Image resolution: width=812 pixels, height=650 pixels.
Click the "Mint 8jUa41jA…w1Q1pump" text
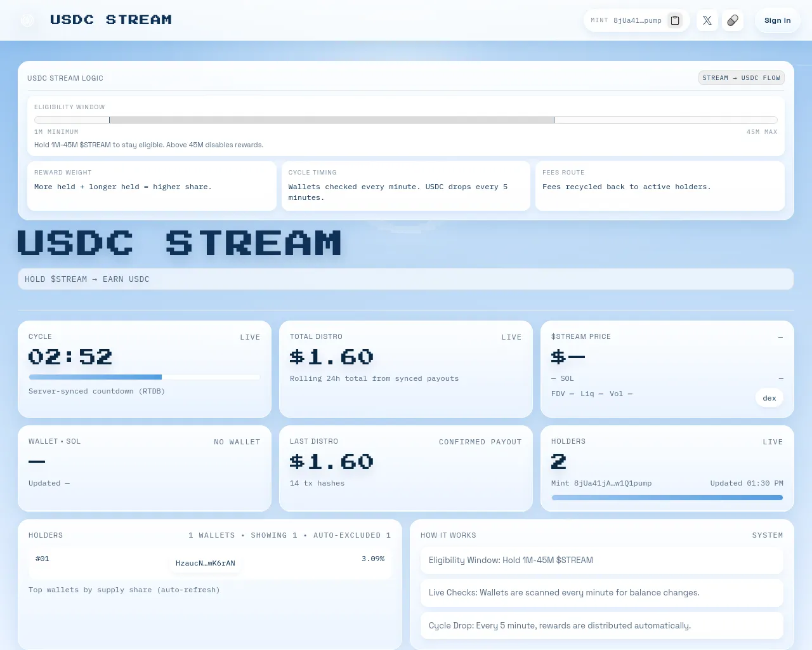coord(601,483)
